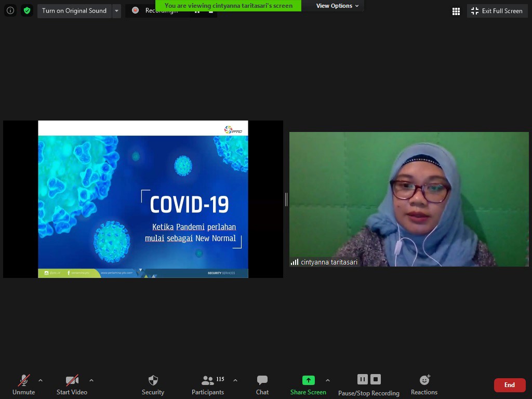This screenshot has height=399, width=532.
Task: Click the 'COVID-19' slide title
Action: coord(189,205)
